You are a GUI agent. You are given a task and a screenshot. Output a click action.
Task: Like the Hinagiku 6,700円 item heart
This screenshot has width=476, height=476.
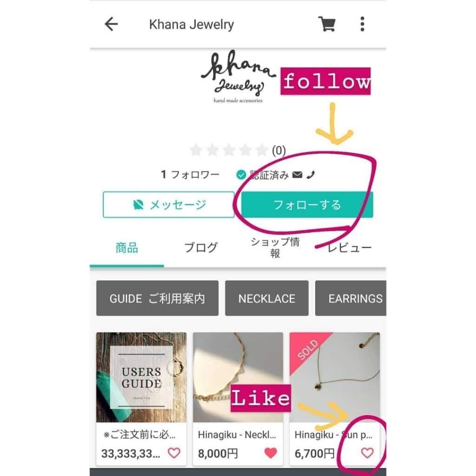[367, 453]
